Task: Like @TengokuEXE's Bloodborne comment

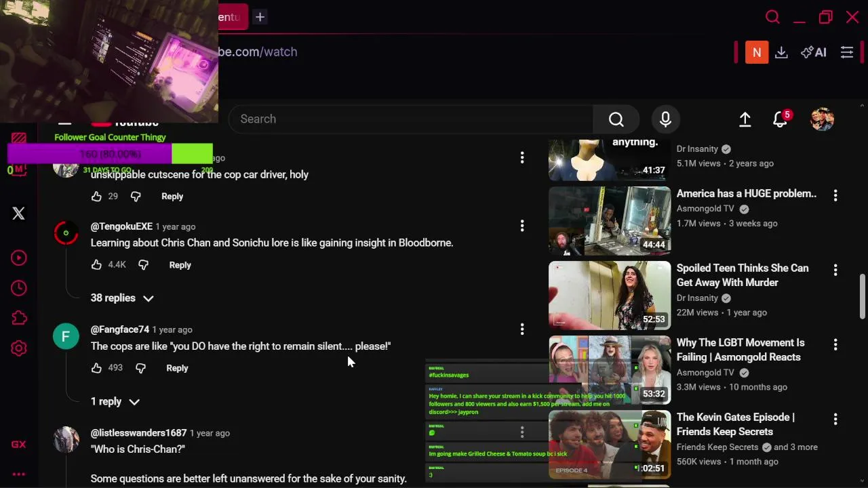Action: pyautogui.click(x=96, y=265)
